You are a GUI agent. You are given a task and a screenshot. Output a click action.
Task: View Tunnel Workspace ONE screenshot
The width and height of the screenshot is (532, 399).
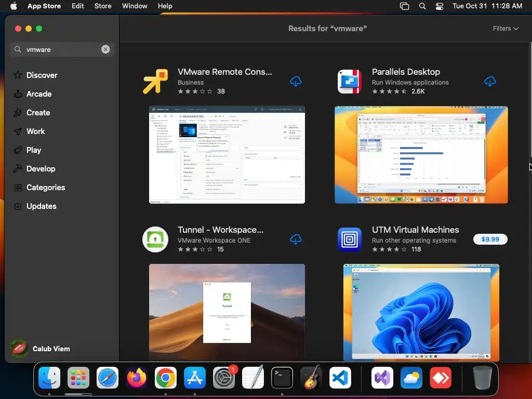tap(227, 312)
